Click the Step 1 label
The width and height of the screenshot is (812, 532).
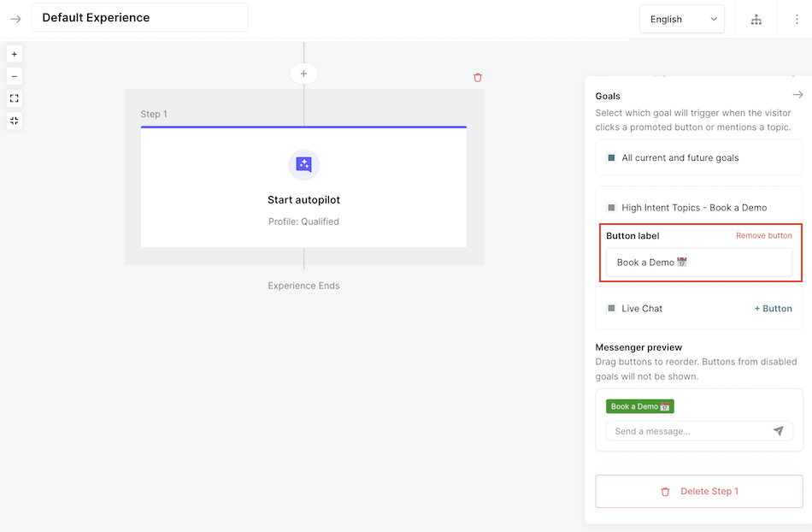(154, 114)
